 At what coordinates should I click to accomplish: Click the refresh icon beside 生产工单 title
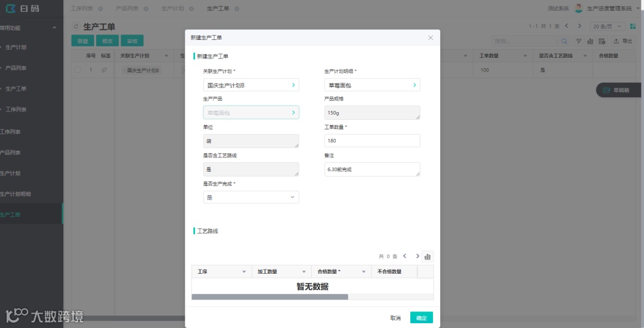point(76,27)
